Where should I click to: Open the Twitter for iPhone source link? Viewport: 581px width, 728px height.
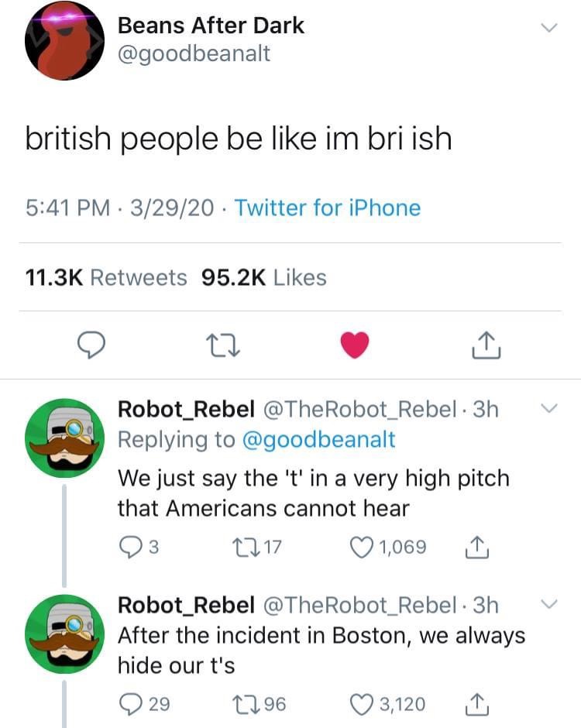click(x=328, y=208)
